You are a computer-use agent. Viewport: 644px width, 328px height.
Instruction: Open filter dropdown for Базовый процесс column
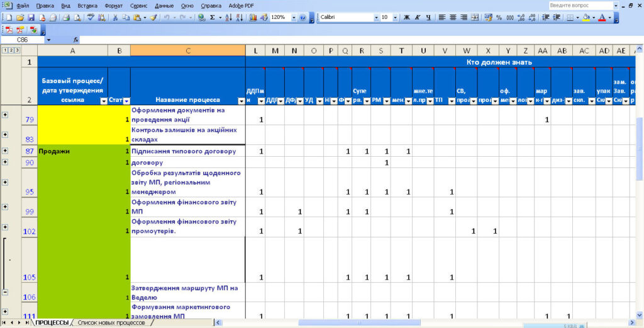point(104,101)
